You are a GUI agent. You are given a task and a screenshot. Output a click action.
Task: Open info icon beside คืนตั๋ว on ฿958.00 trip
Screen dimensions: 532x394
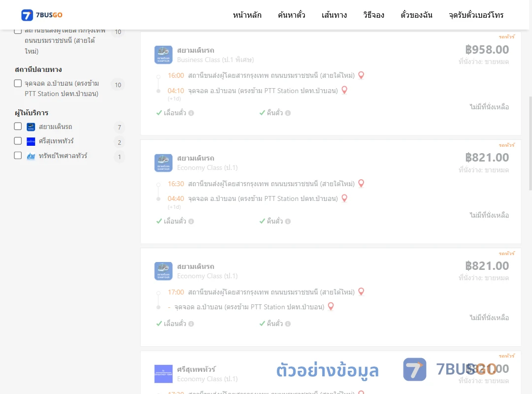point(288,113)
